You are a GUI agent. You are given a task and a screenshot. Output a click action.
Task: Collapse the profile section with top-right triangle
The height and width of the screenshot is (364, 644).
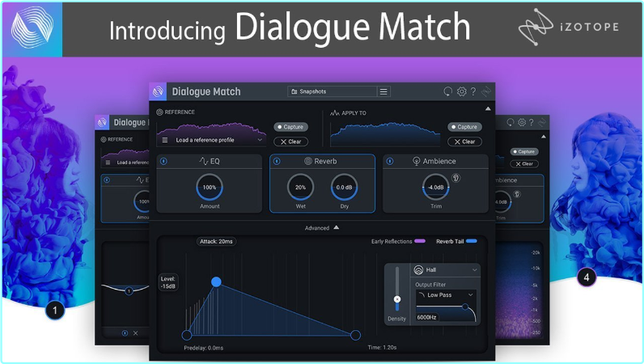[488, 109]
